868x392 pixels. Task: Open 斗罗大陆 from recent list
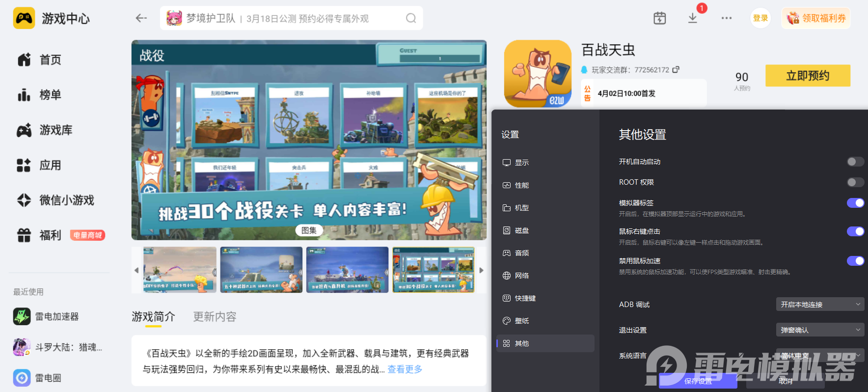[x=57, y=347]
